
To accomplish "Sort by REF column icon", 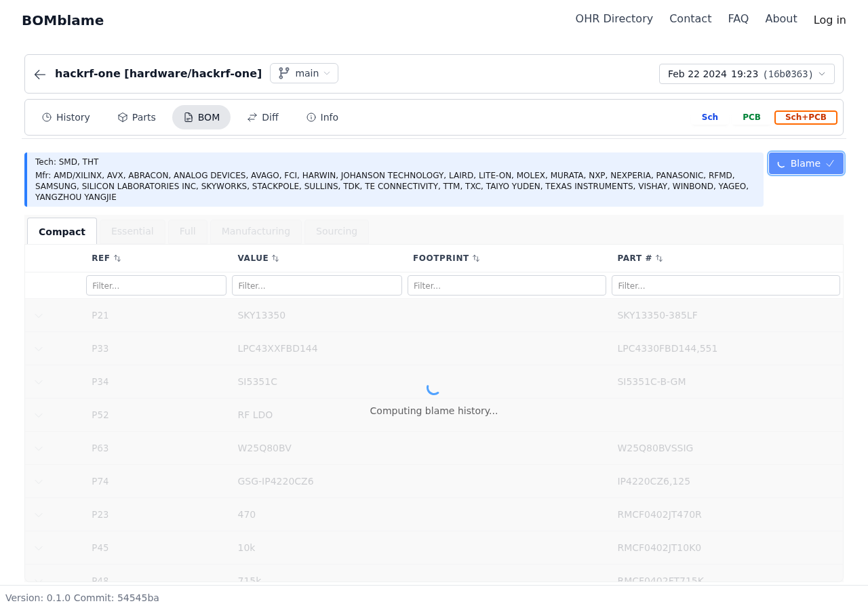I will coord(117,258).
